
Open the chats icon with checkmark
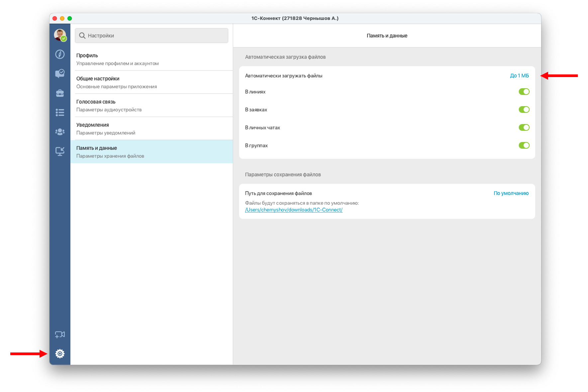[60, 73]
